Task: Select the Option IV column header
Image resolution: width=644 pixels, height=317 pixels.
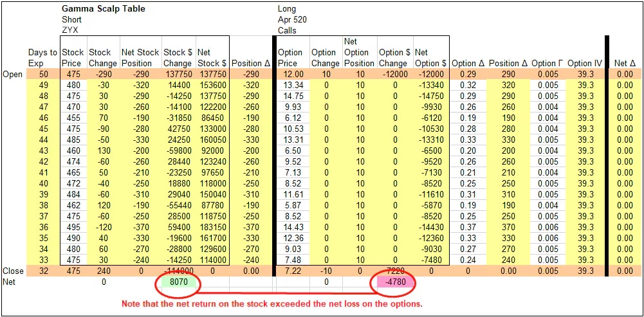Action: [585, 63]
